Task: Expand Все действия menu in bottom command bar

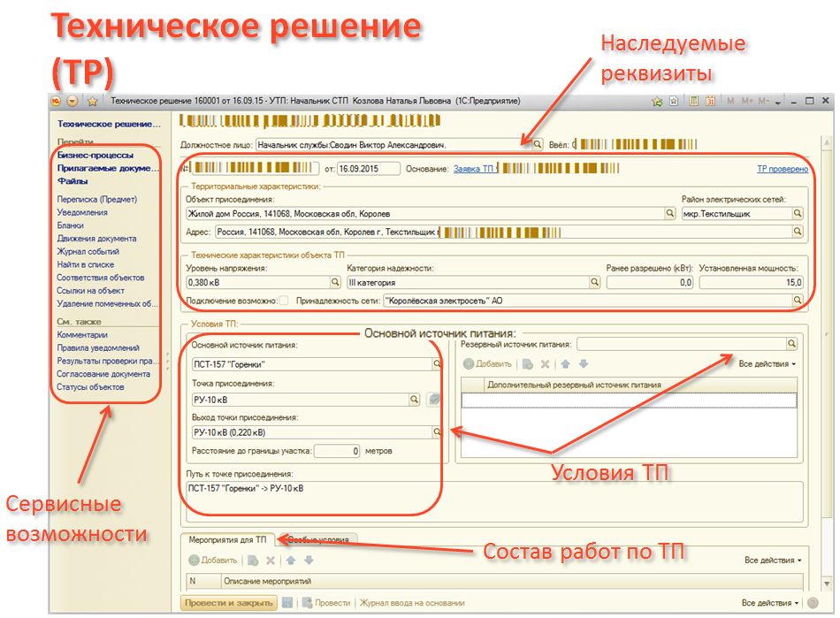Action: [766, 603]
